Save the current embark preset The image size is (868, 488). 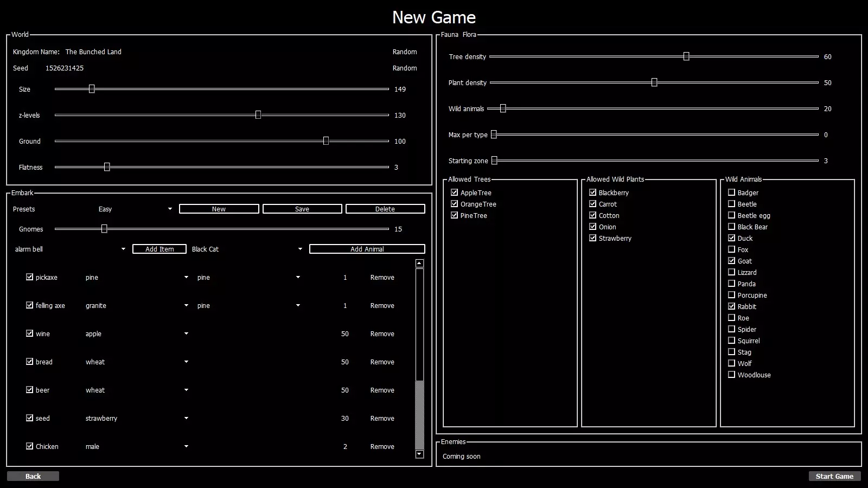pos(302,209)
